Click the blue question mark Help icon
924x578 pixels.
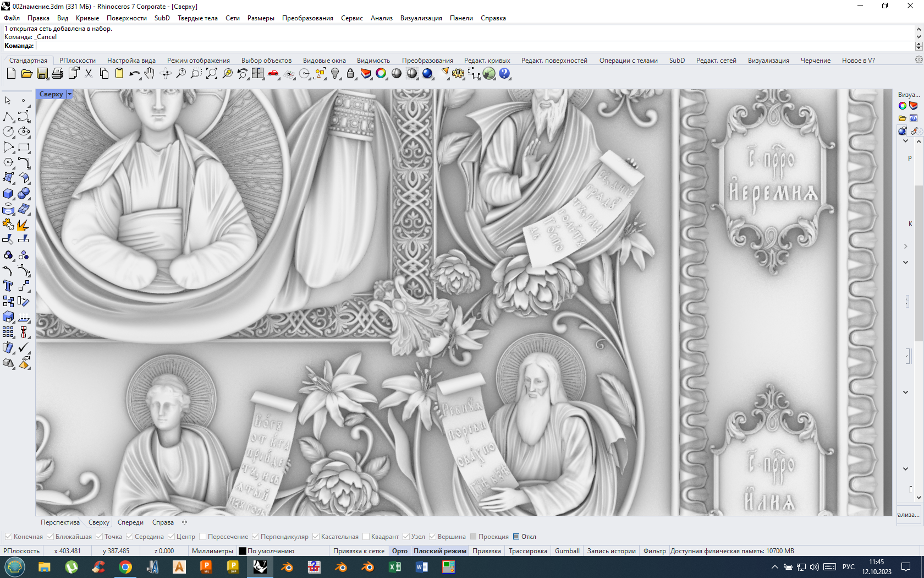coord(504,73)
